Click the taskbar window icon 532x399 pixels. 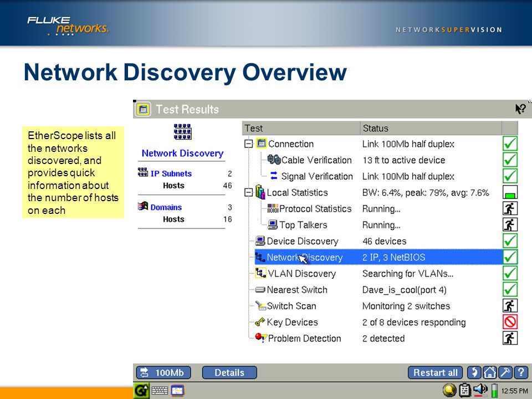pyautogui.click(x=177, y=391)
